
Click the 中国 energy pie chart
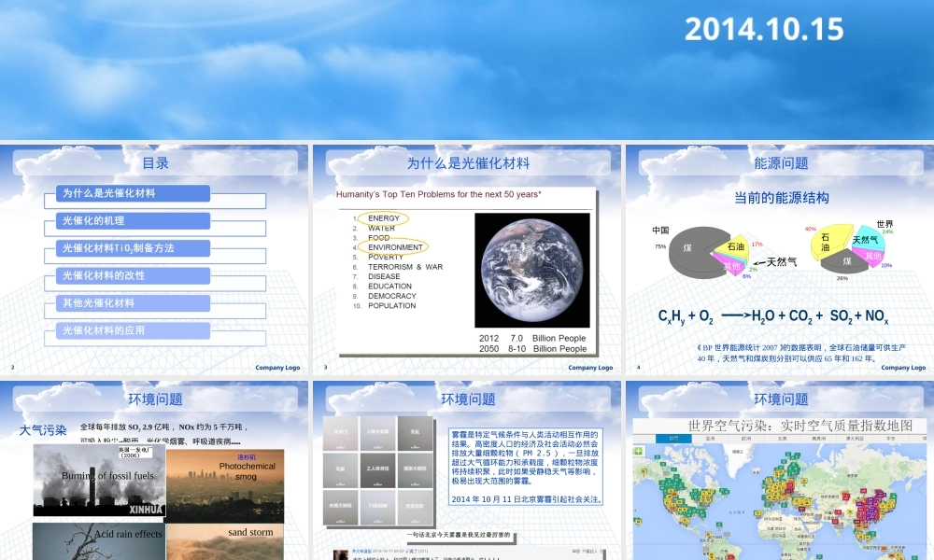[710, 252]
